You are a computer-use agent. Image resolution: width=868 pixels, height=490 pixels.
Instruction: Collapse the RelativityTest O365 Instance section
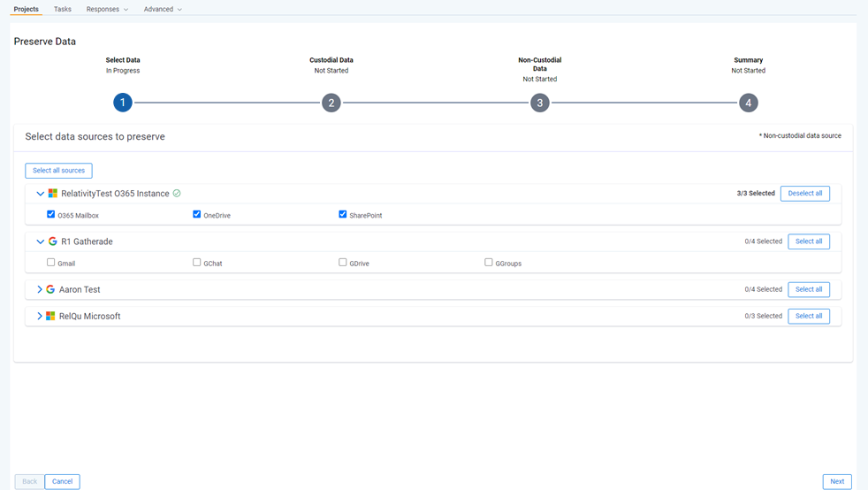point(40,194)
